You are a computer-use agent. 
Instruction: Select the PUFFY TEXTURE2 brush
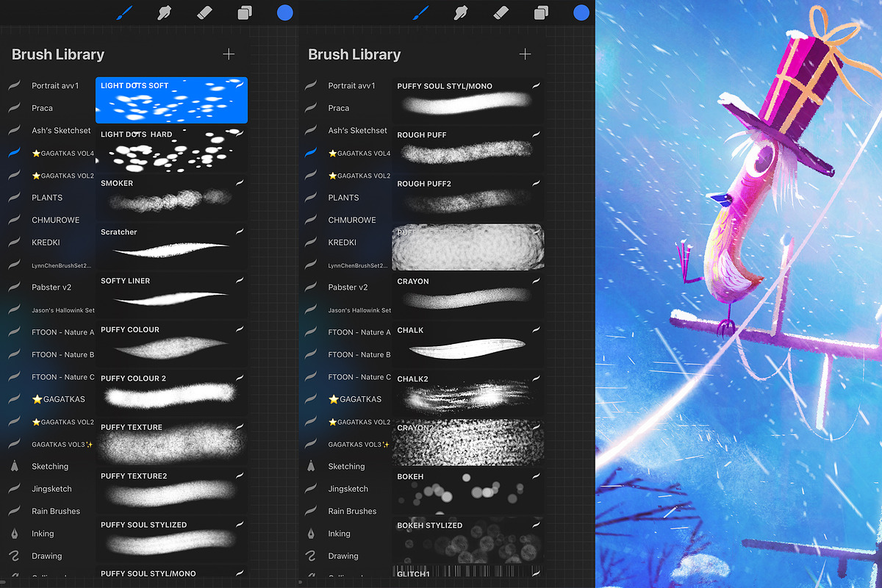coord(171,490)
